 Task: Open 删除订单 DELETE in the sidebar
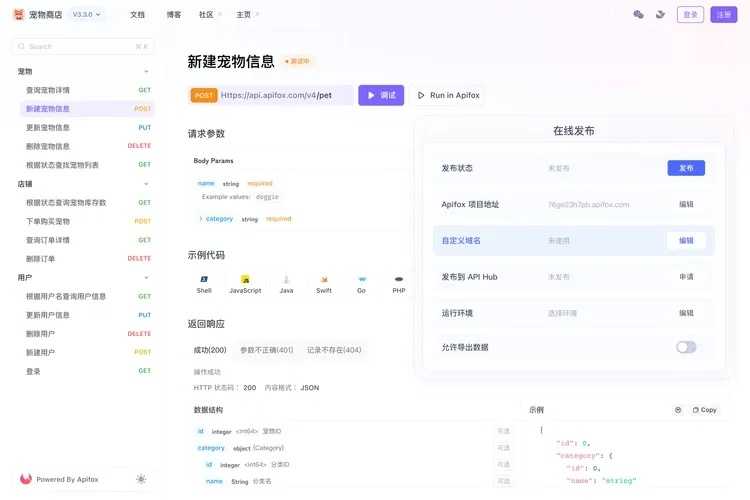[x=88, y=258]
